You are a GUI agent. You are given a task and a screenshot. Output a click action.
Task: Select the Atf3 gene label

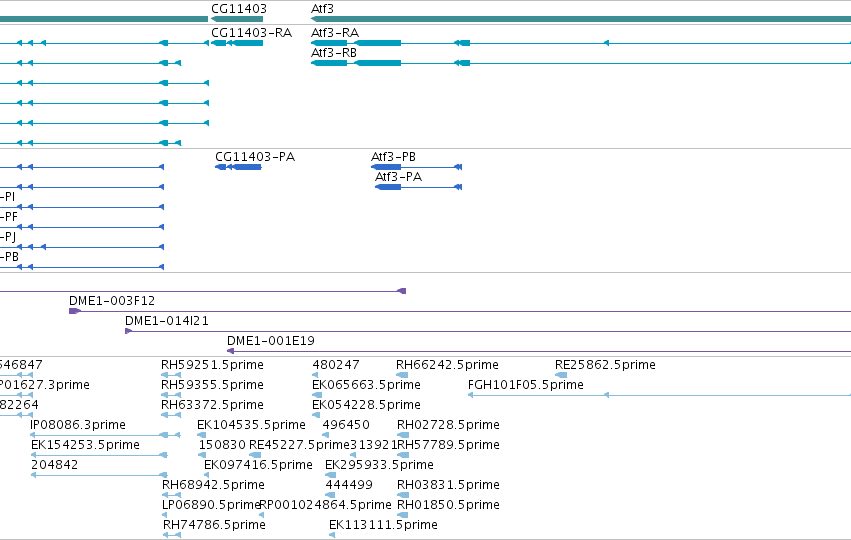point(322,9)
